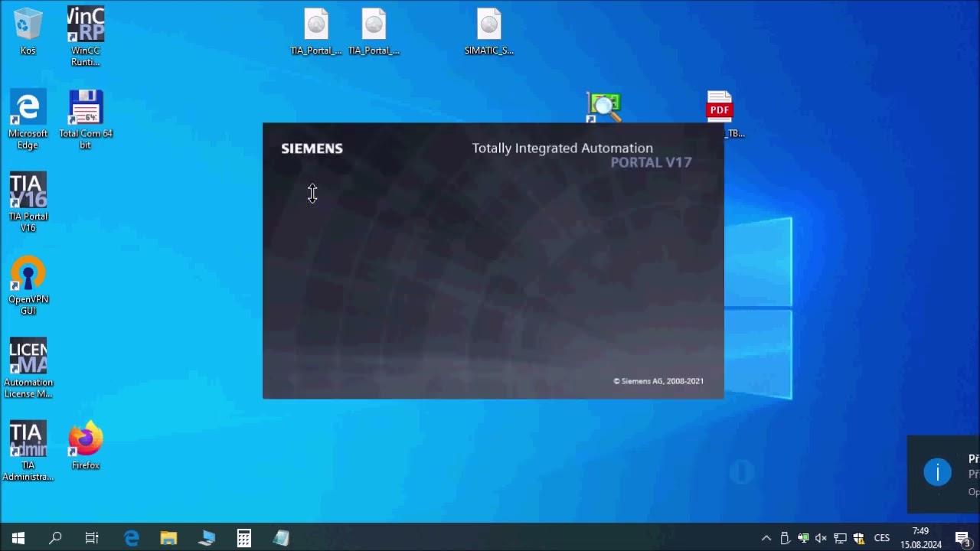Open File Explorer from the taskbar
This screenshot has height=551, width=980.
click(x=168, y=538)
